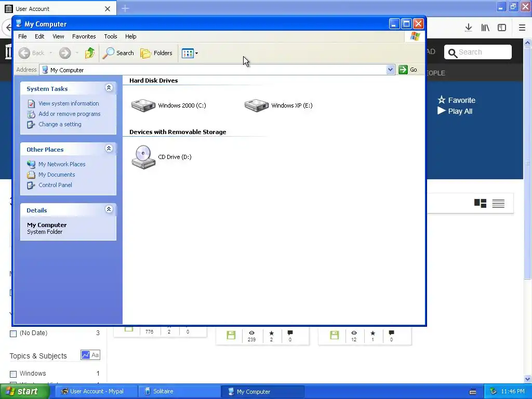Screen dimensions: 532x399
Task: Click the web page Search field
Action: [x=478, y=52]
